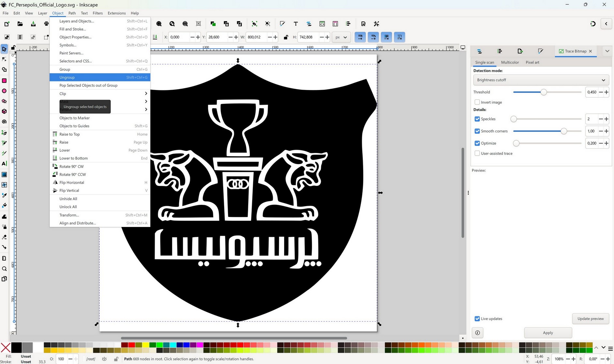The image size is (614, 364).
Task: Open the palette menu icon
Action: tap(610, 348)
